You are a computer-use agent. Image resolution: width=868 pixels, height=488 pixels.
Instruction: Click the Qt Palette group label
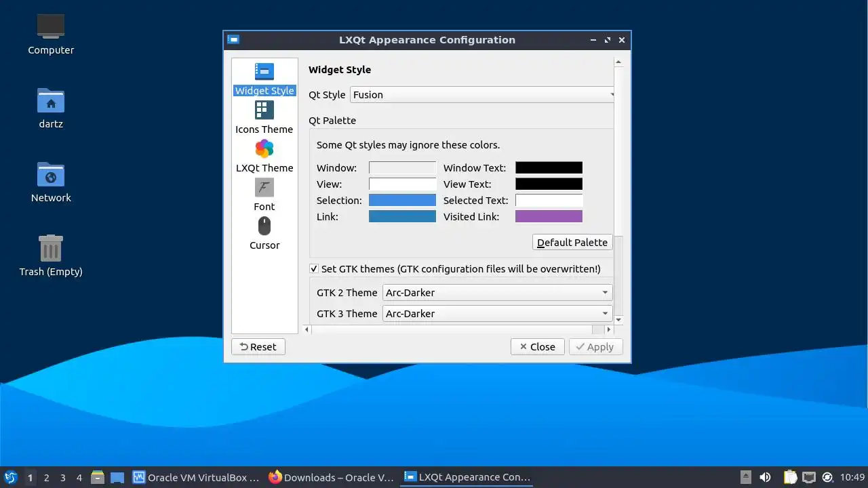332,121
